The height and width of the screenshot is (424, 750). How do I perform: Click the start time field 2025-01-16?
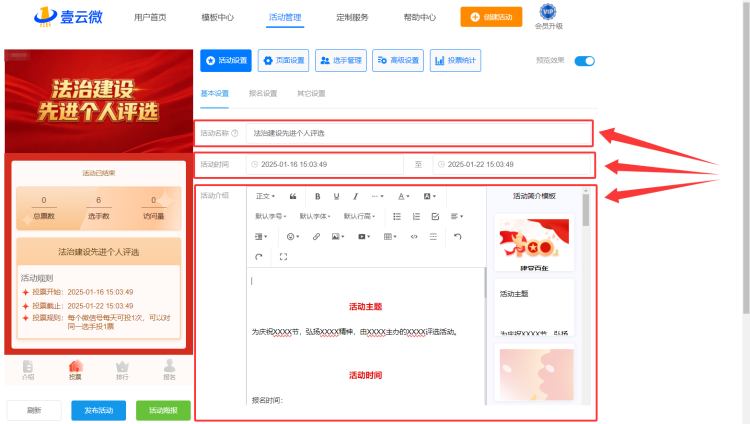(325, 164)
